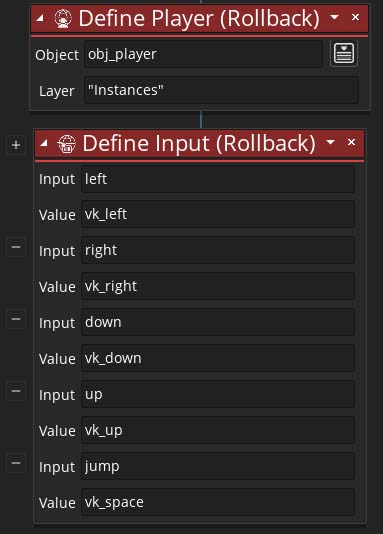The height and width of the screenshot is (534, 383).
Task: Open Define Input action dropdown menu
Action: tap(331, 142)
